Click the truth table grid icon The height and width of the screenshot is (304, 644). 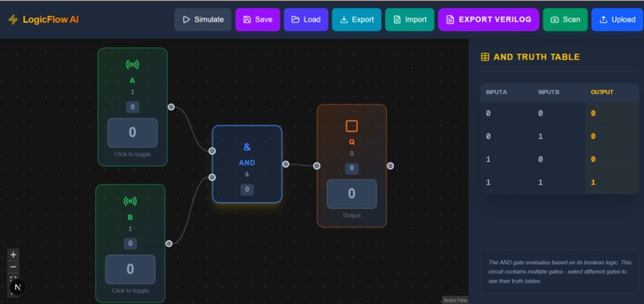[485, 57]
